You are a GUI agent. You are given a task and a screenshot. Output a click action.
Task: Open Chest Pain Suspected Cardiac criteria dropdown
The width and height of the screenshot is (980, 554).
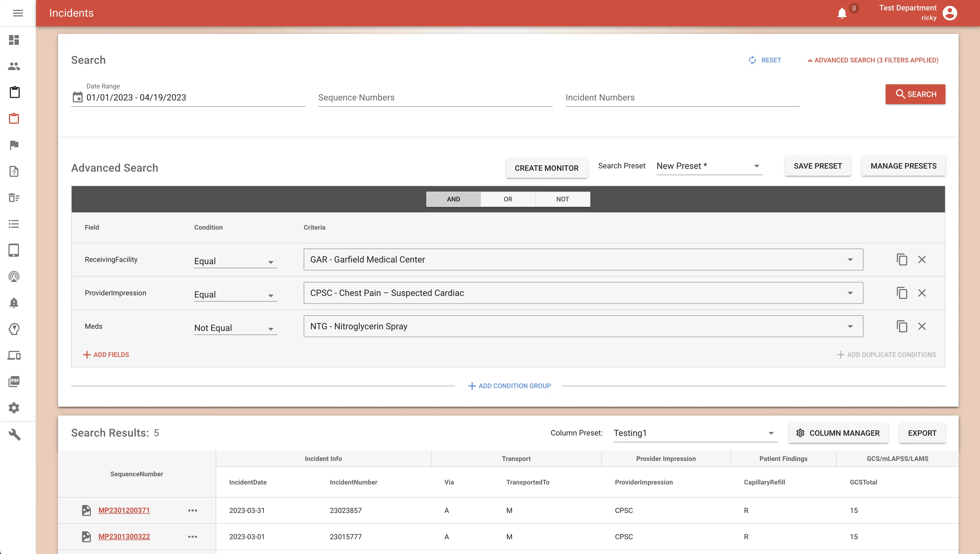pyautogui.click(x=583, y=293)
